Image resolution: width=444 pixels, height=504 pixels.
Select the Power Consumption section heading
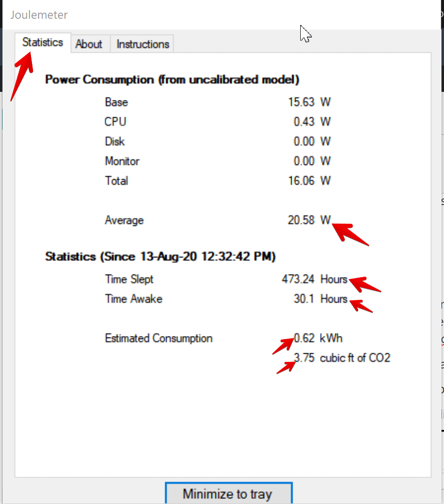[x=172, y=80]
